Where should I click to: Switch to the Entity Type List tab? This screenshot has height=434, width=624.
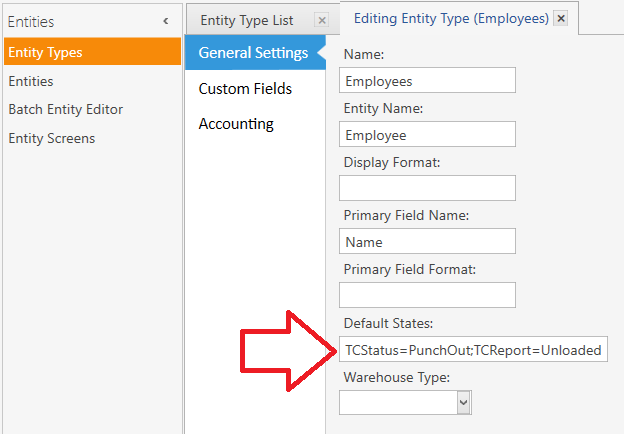point(247,20)
